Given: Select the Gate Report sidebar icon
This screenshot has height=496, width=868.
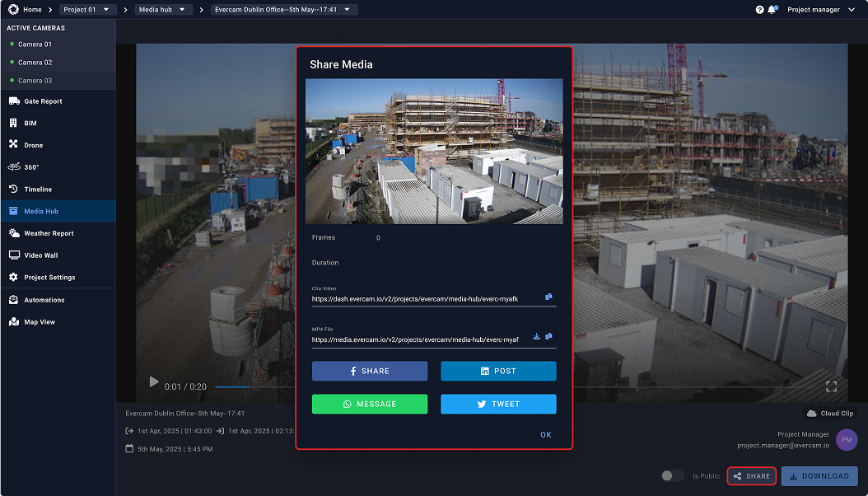Looking at the screenshot, I should tap(12, 101).
